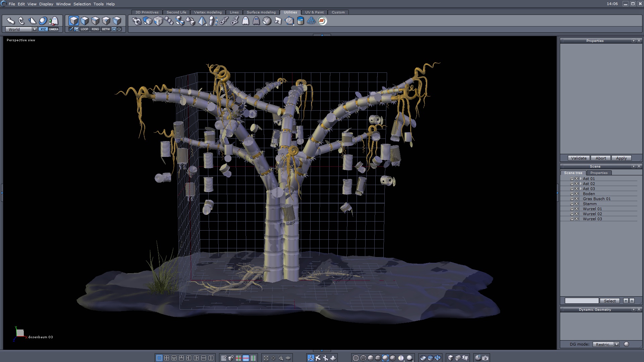Click the blue cylinder database icon
Screen dimensions: 644x362
click(x=301, y=21)
